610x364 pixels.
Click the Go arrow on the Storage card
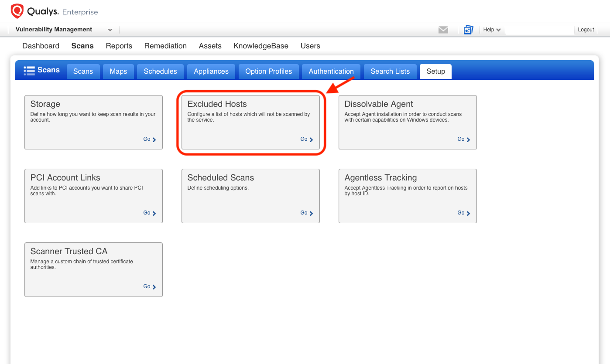tap(149, 139)
